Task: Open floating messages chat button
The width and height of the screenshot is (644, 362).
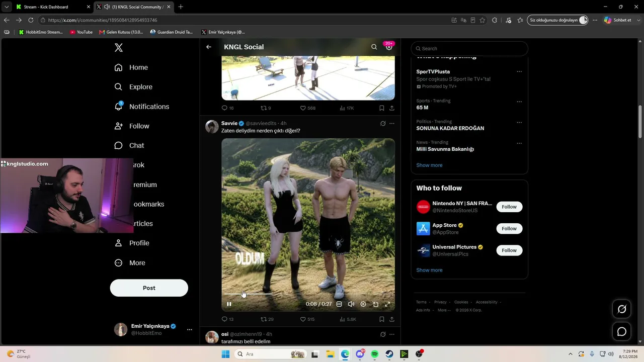Action: tap(622, 332)
